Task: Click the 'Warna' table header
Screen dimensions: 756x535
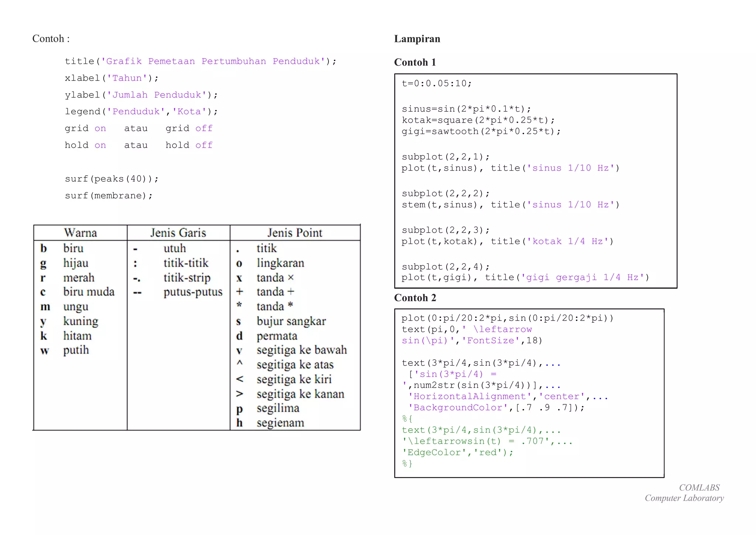Action: (x=80, y=233)
